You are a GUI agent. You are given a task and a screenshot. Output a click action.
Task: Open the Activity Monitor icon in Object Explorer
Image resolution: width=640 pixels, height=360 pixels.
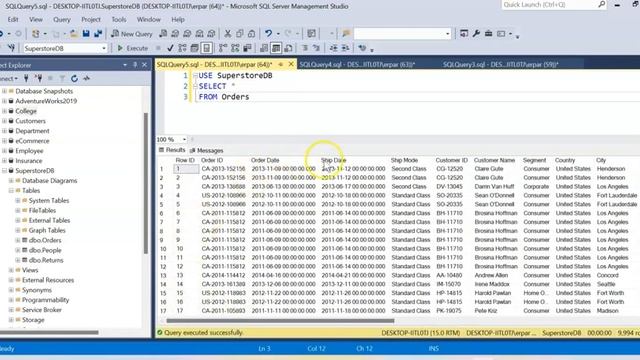click(x=87, y=78)
